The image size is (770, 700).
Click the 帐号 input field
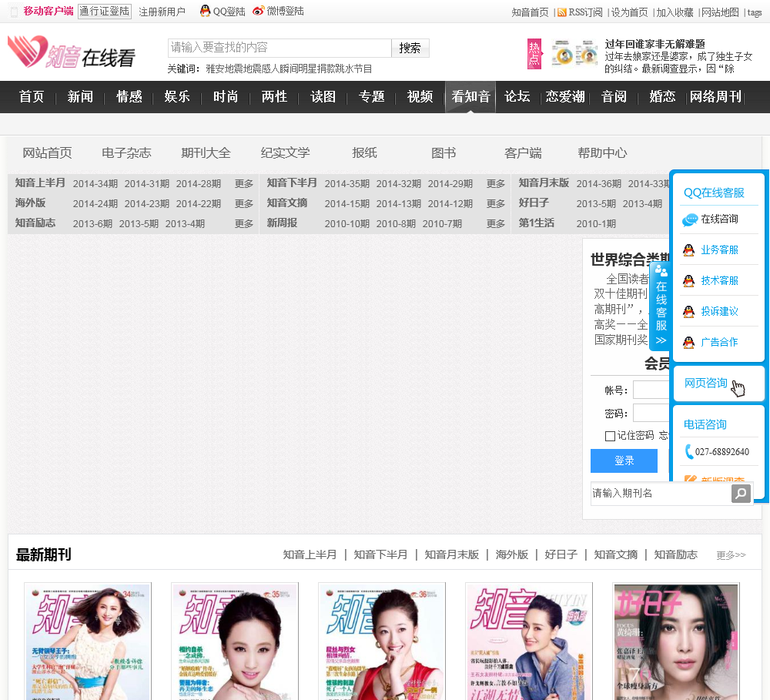pyautogui.click(x=651, y=390)
